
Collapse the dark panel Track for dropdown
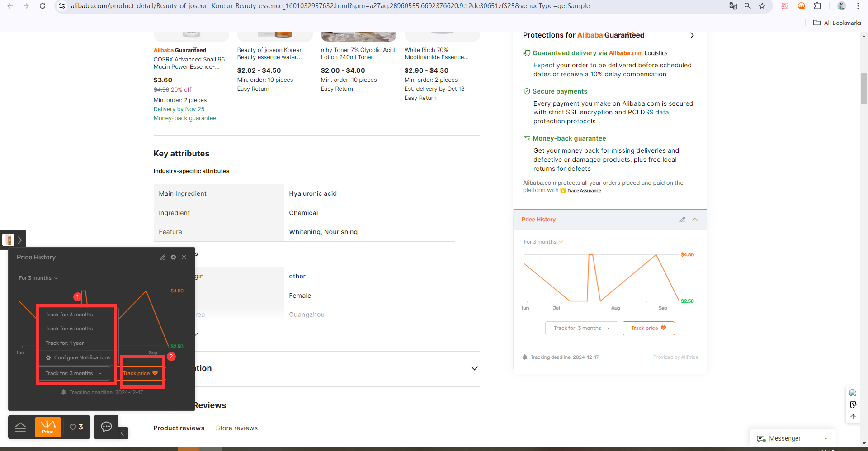[x=74, y=373]
